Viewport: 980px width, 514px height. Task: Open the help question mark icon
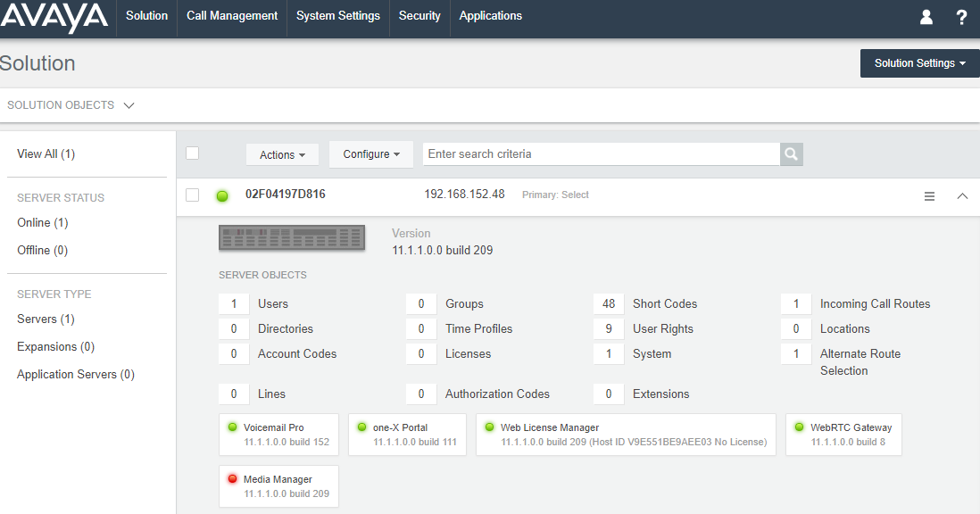[961, 17]
